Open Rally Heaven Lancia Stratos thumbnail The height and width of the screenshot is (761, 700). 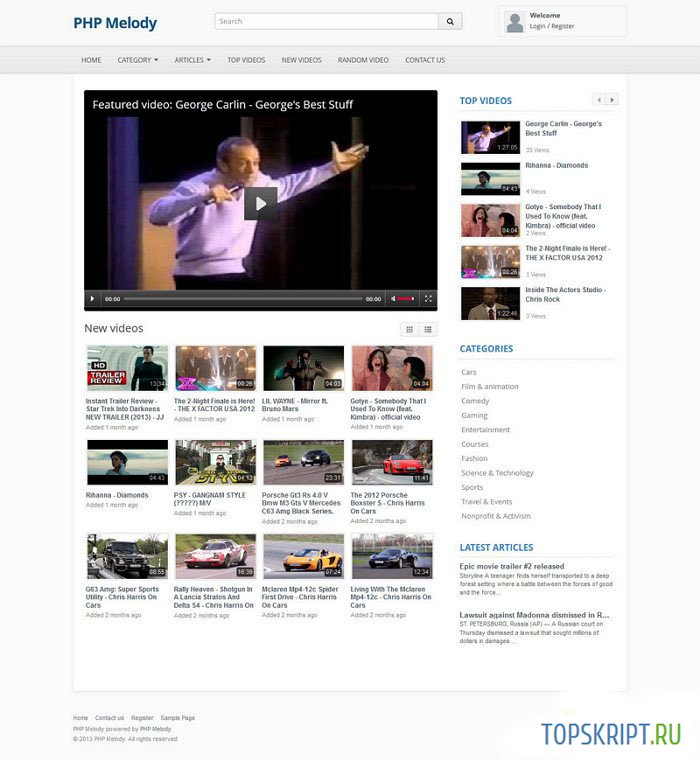coord(216,556)
